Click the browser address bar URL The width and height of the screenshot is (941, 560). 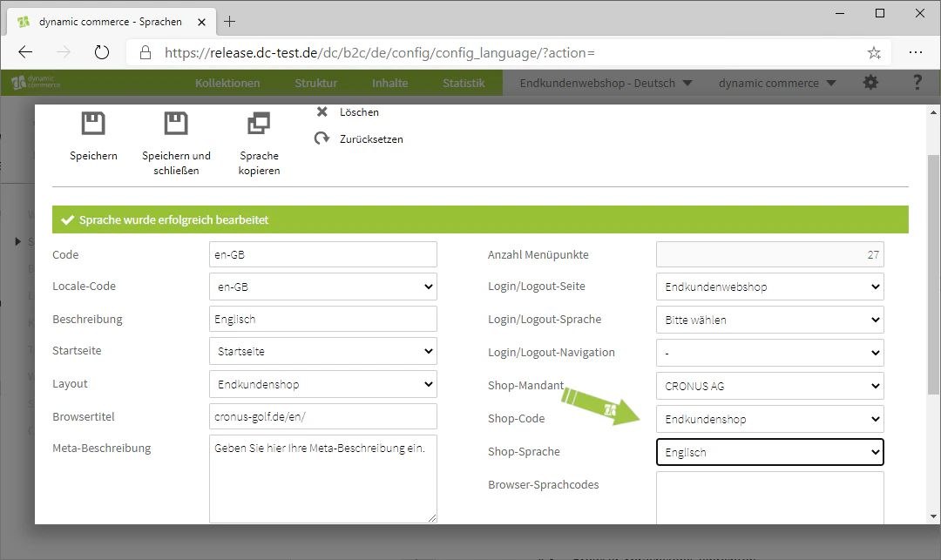tap(379, 53)
